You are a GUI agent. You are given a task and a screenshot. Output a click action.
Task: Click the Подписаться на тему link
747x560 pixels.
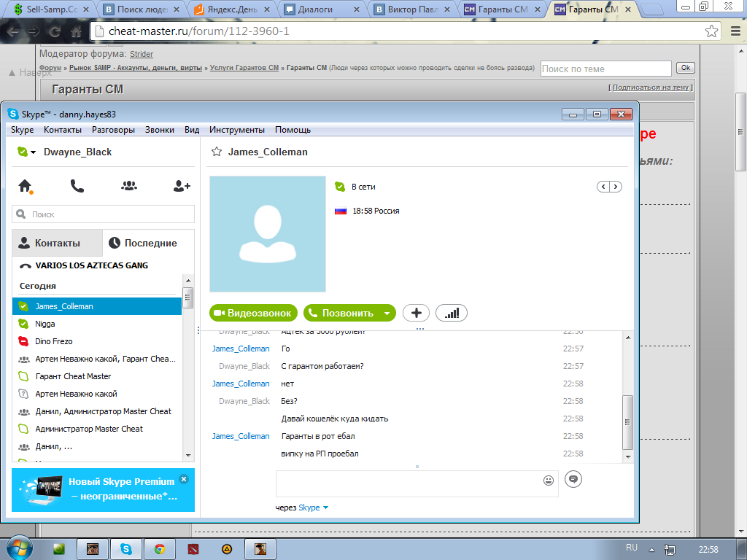(x=650, y=87)
